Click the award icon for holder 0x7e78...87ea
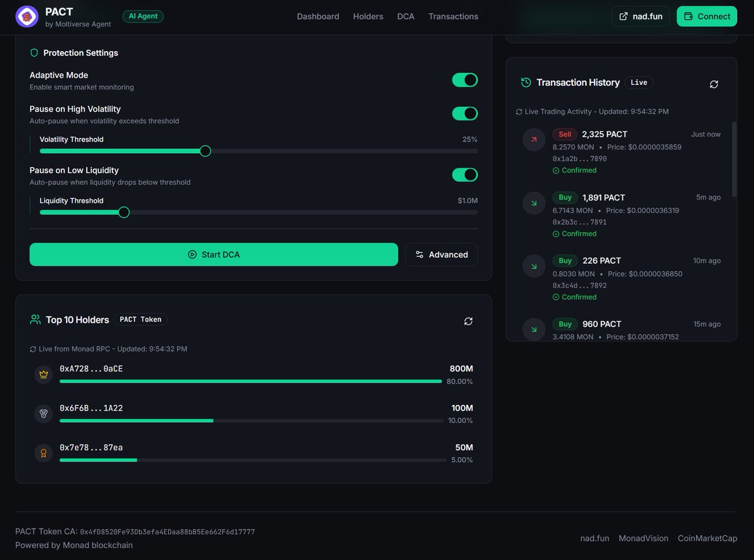The height and width of the screenshot is (560, 754). [43, 453]
